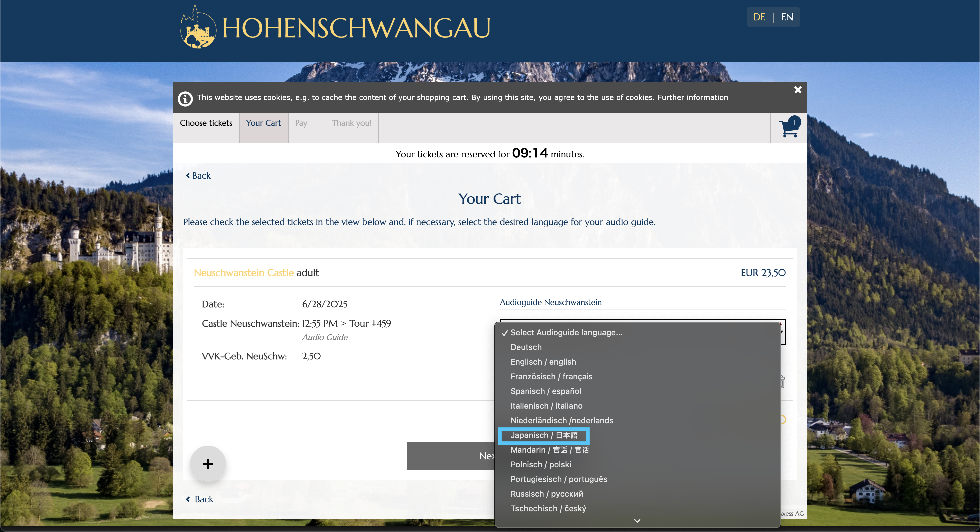Click tour time 12:55 PM > Tour #459

(x=346, y=323)
